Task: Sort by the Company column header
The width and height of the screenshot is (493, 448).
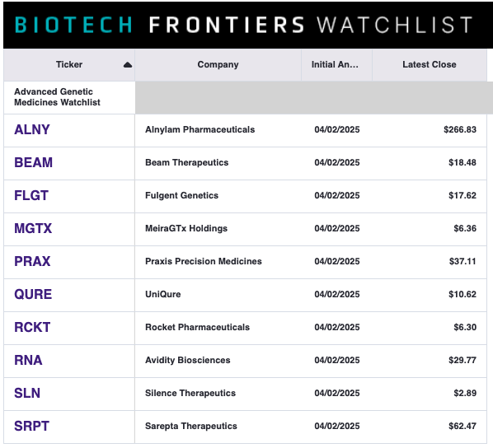Action: 218,64
